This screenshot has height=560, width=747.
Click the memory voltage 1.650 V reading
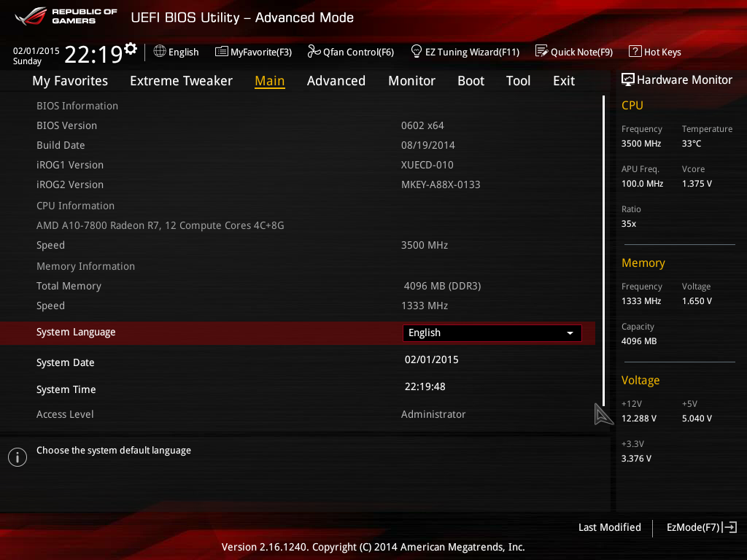coord(697,301)
